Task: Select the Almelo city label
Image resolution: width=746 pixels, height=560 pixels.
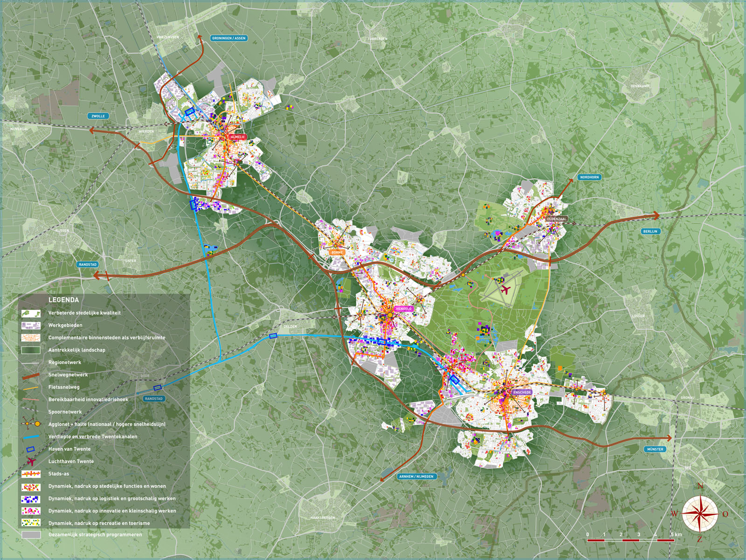Action: pyautogui.click(x=237, y=137)
